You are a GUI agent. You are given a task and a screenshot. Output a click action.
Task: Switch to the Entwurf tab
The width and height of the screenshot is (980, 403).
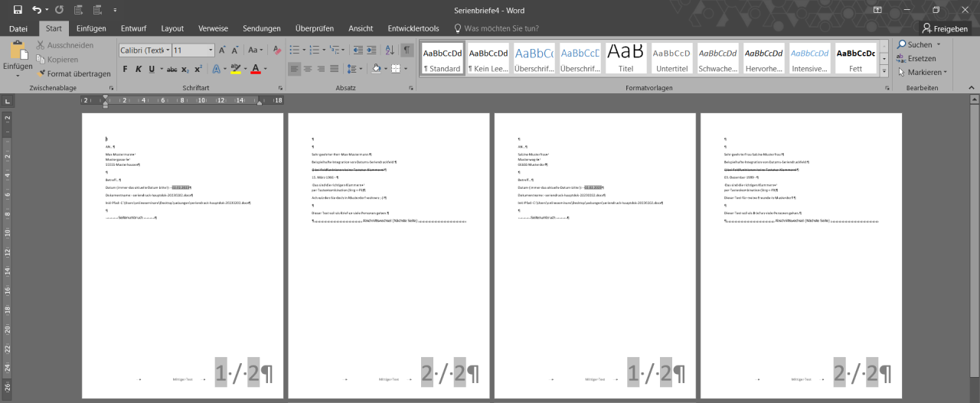coord(133,28)
